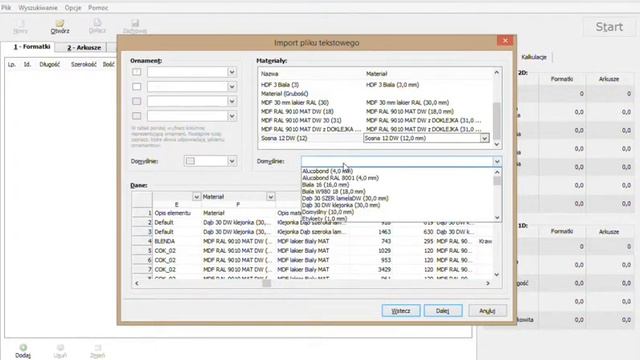Click the Dalej button
The image size is (640, 360).
[x=443, y=311]
